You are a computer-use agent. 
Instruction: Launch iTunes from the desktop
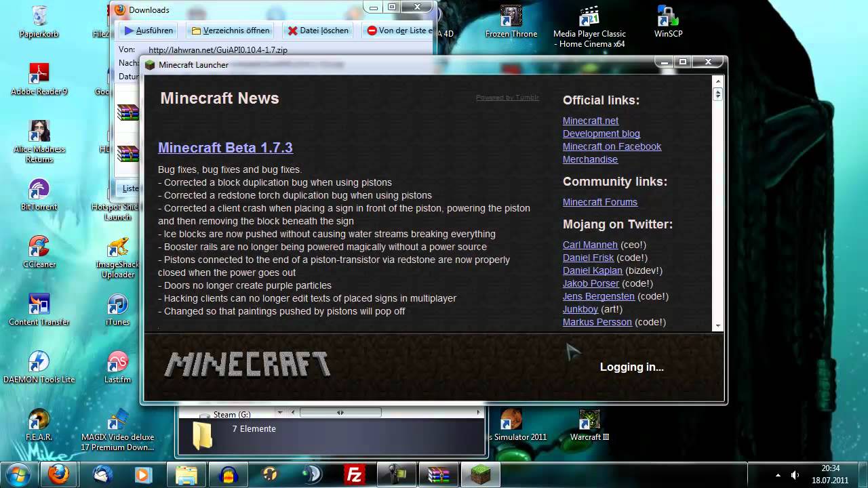(x=118, y=310)
